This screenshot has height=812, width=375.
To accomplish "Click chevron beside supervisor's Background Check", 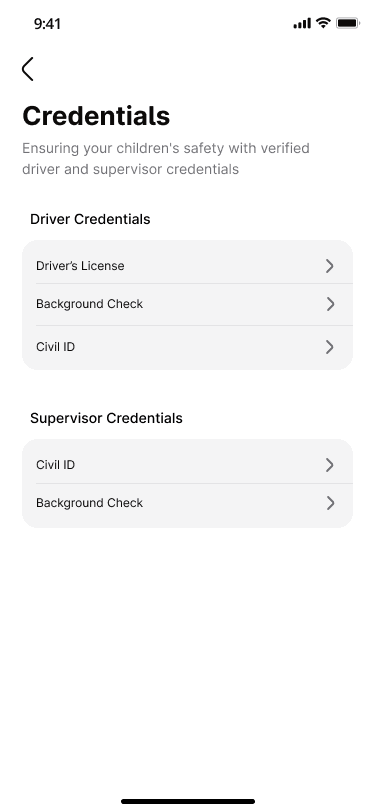I will coord(329,503).
